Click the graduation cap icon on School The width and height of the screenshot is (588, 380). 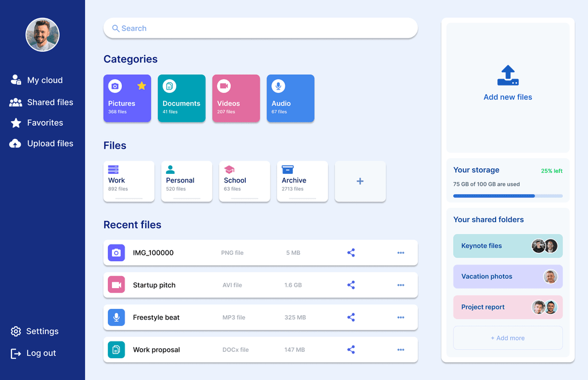tap(229, 169)
